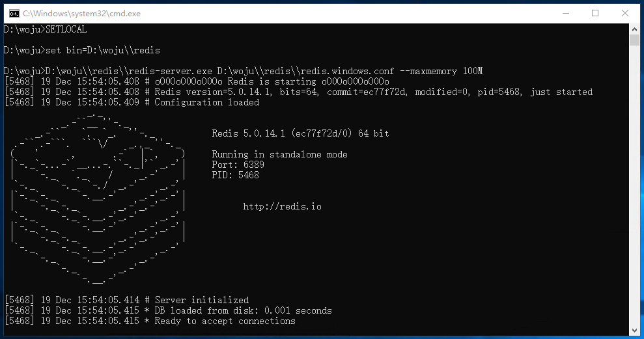Click the PID: 5468 line
644x339 pixels.
coord(235,175)
